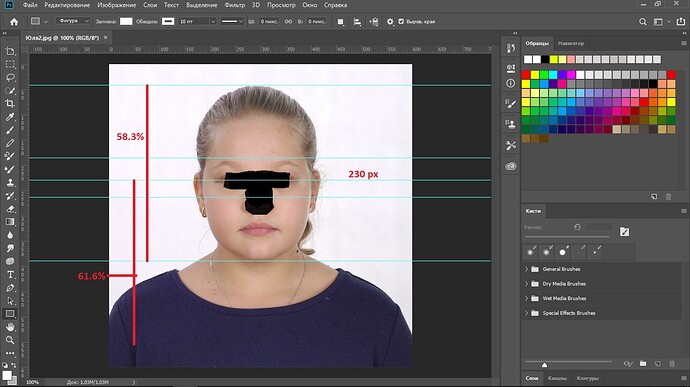Select the Path Selection arrow tool

pos(10,301)
